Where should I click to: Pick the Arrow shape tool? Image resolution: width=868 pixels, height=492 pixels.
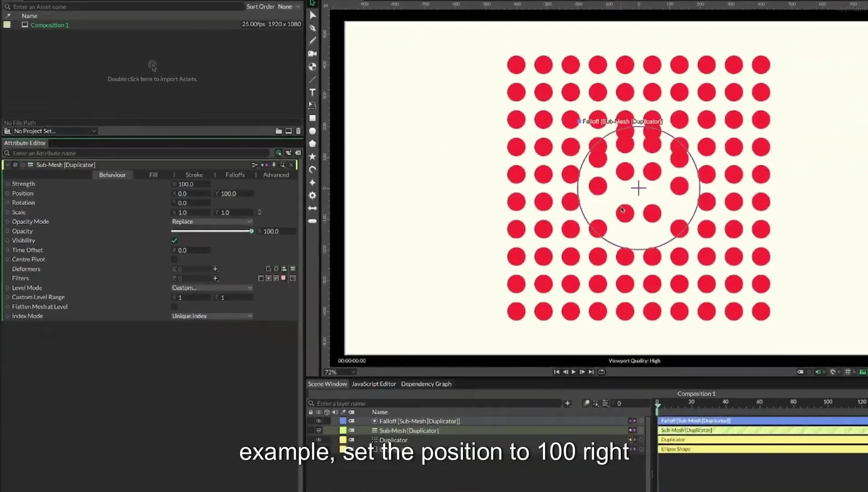312,208
